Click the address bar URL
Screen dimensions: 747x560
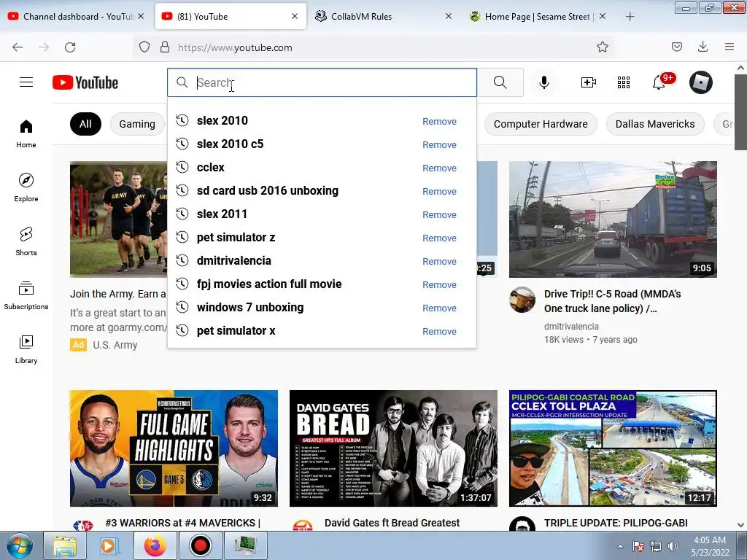click(235, 47)
